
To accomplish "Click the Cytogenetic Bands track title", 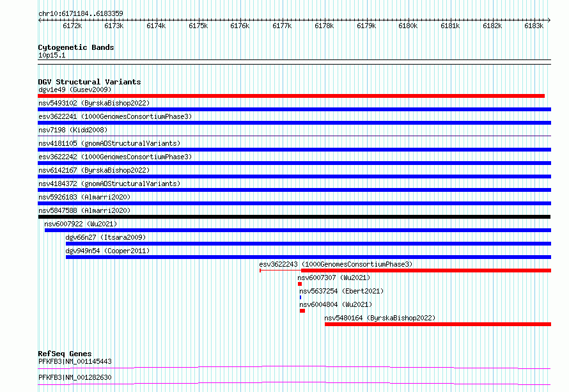I will [x=76, y=47].
